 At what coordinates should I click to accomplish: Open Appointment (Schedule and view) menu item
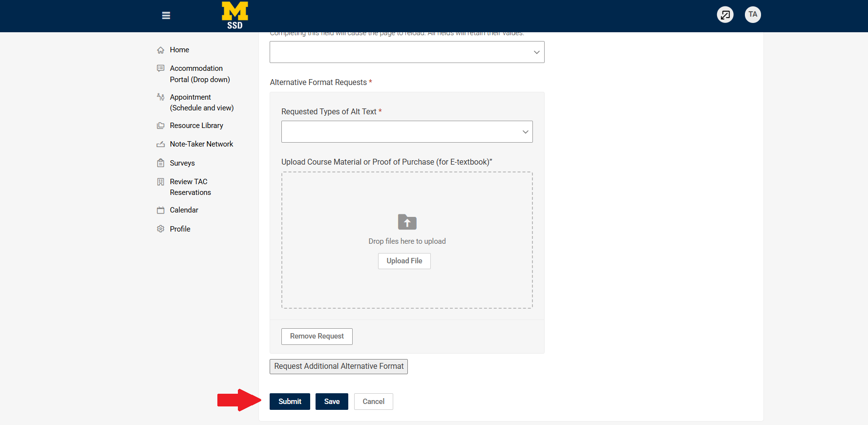pos(202,103)
